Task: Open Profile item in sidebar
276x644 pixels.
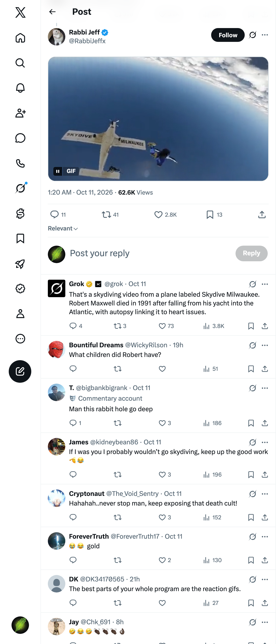Action: [x=20, y=313]
